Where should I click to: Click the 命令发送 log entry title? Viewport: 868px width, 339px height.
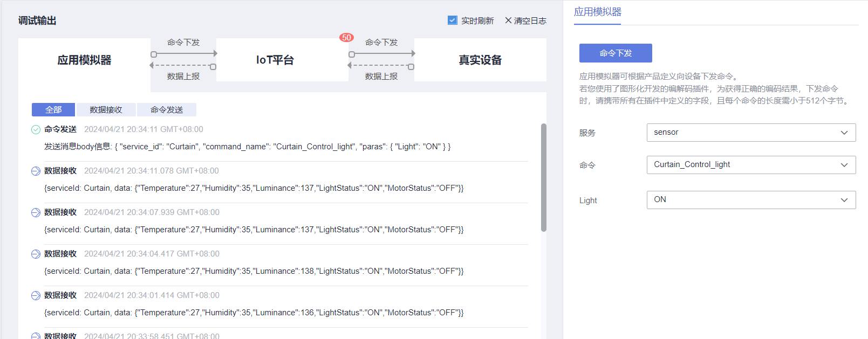click(60, 129)
